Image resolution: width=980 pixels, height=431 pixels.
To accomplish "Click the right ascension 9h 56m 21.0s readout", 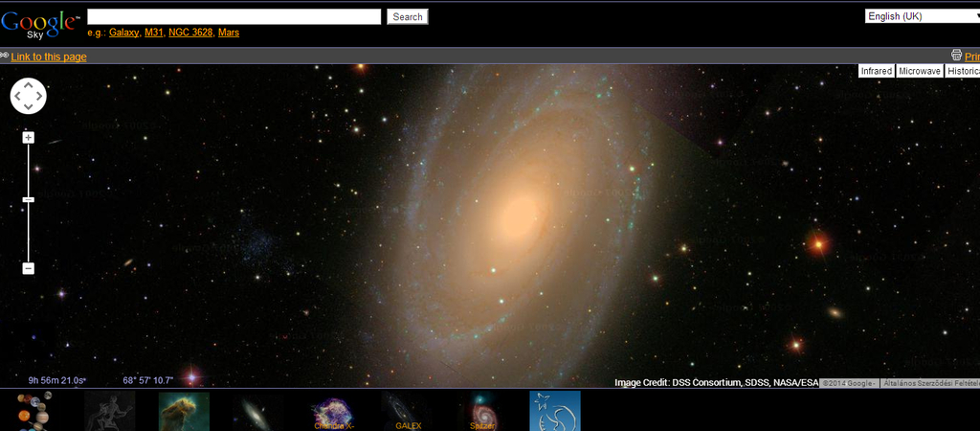I will (x=56, y=379).
